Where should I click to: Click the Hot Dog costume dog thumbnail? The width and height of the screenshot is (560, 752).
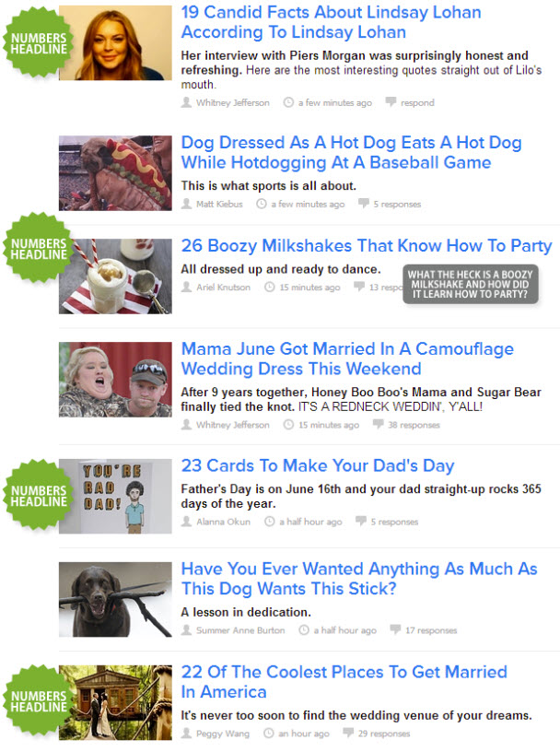(115, 173)
